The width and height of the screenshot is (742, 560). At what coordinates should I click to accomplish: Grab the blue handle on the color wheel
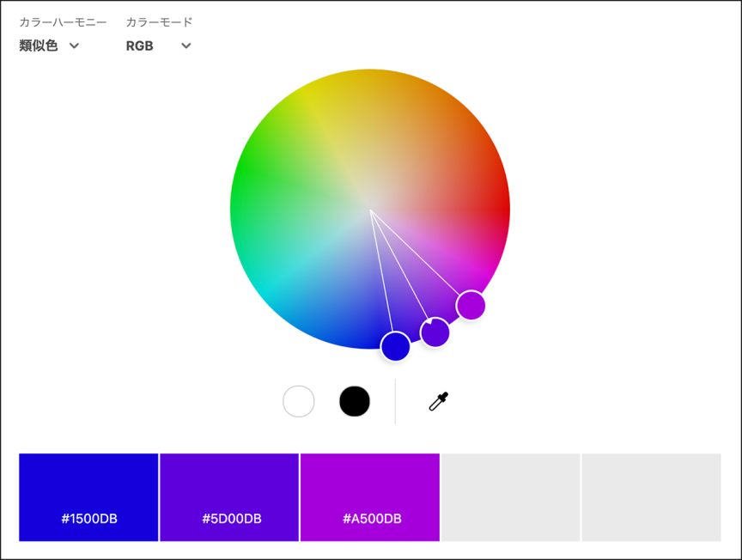point(395,346)
